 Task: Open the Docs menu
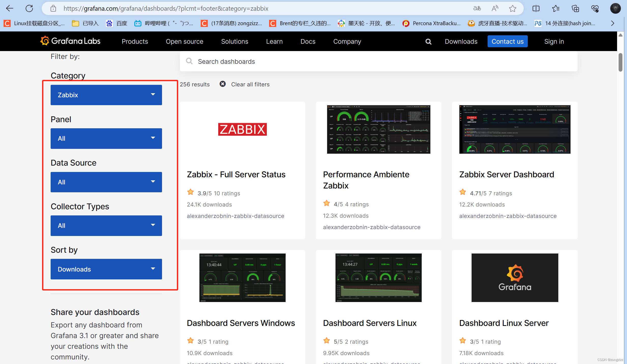pos(308,41)
